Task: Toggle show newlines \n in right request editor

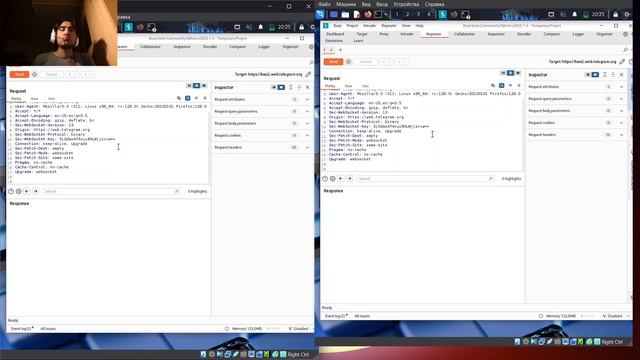Action: tap(510, 86)
